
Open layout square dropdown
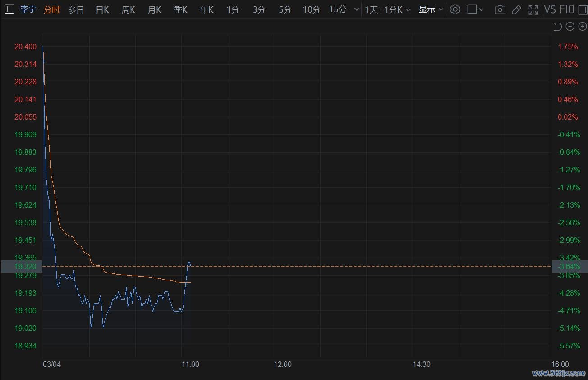tap(475, 9)
